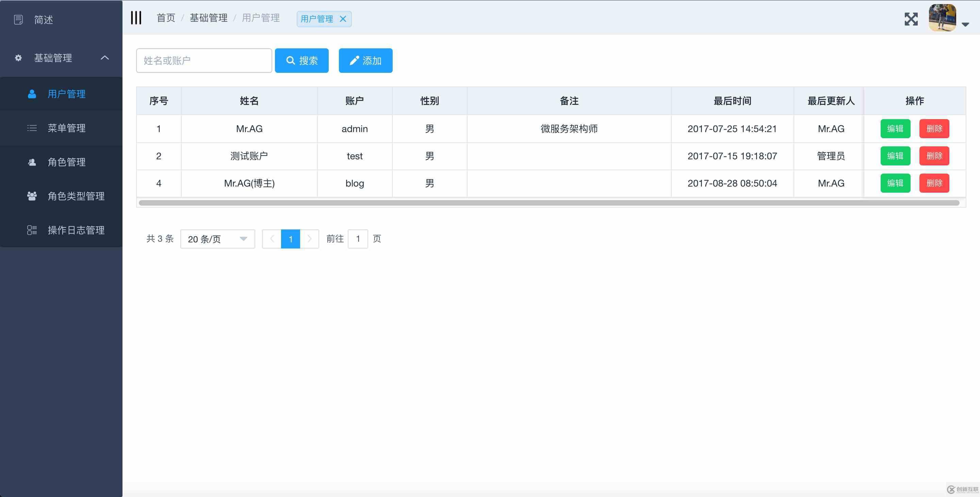Click the 序号 column header
This screenshot has width=980, height=497.
159,101
